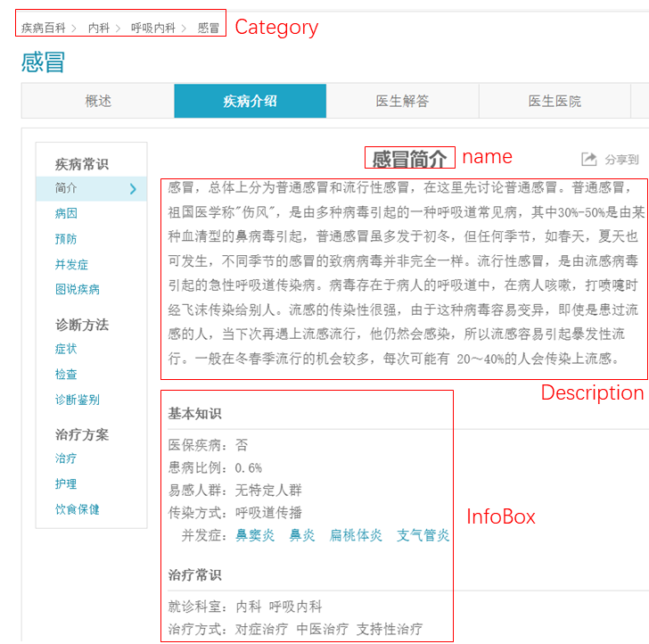
Task: Go to 呼吸内科 in the breadcrumb
Action: click(153, 29)
